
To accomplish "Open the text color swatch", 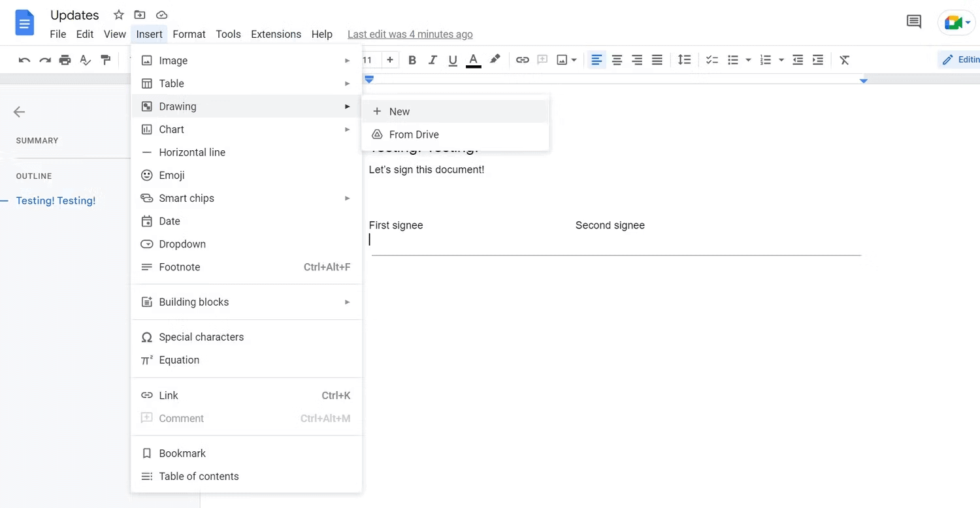I will coord(473,59).
